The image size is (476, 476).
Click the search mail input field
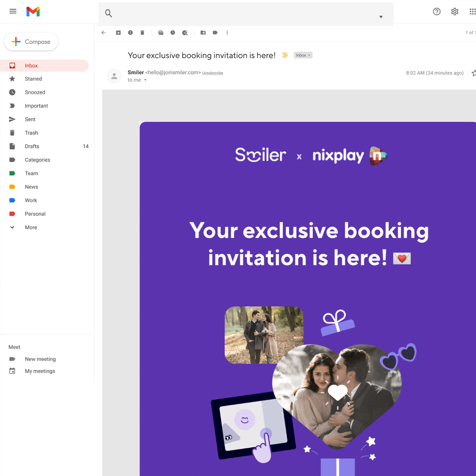(x=246, y=14)
